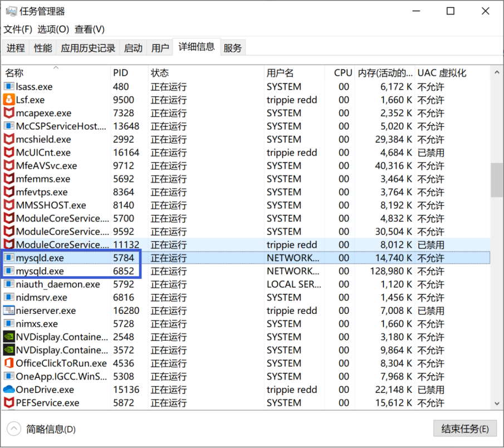The image size is (504, 448).
Task: Click the mfevtps.exe icon
Action: coord(9,192)
